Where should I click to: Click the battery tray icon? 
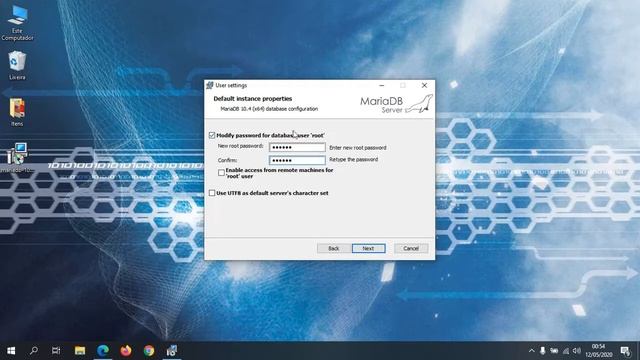click(x=554, y=351)
